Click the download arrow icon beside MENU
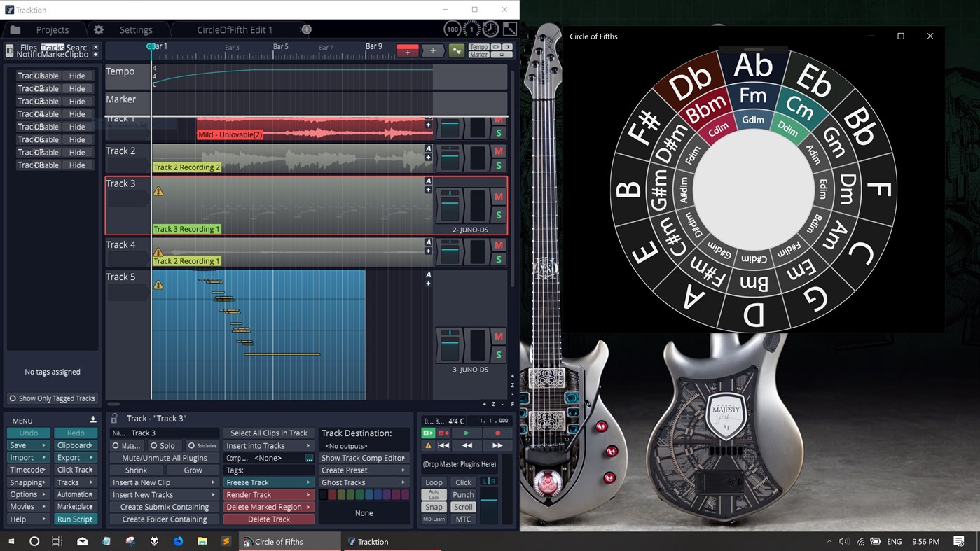980x551 pixels. pos(92,420)
